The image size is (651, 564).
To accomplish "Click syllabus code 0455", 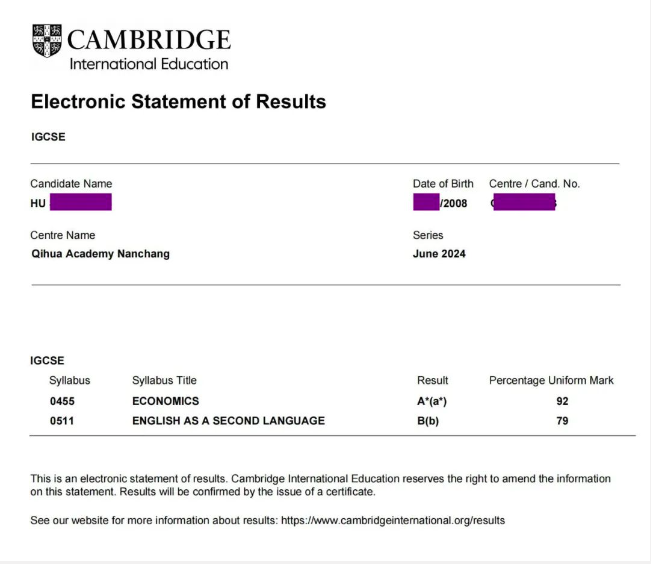I will coord(62,401).
